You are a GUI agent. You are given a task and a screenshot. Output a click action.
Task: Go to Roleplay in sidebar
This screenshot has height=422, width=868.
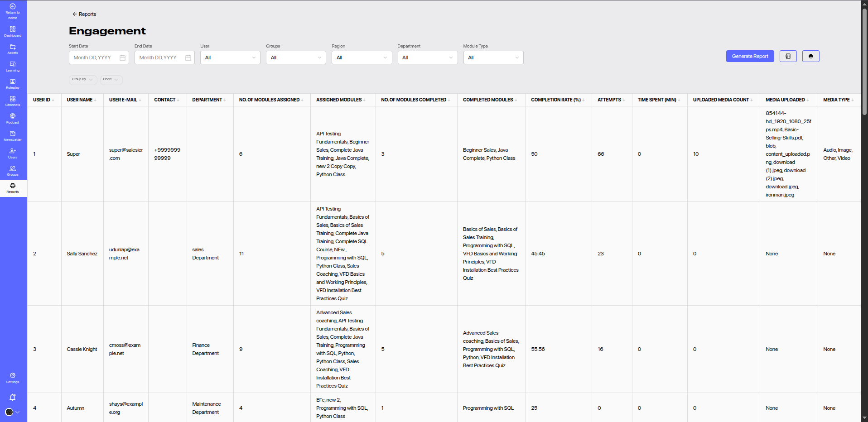(13, 84)
